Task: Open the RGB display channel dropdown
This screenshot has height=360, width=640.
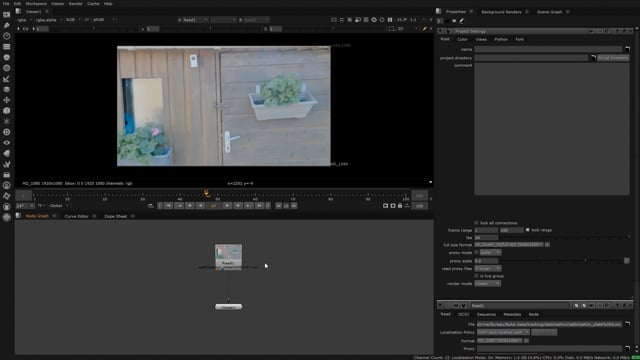Action: click(73, 20)
